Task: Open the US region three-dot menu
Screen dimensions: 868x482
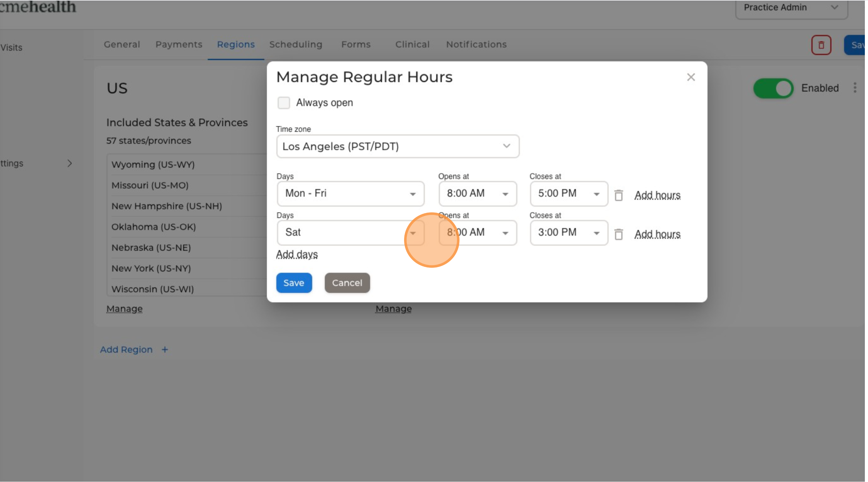Action: 855,88
